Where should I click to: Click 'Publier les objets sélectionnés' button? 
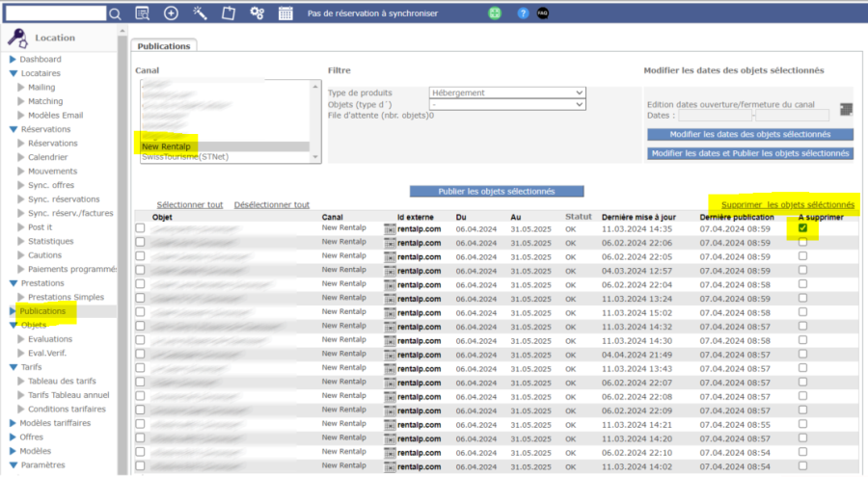(496, 191)
